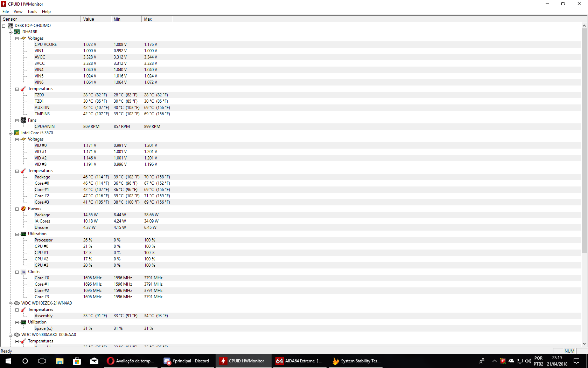
Task: Collapse the Intel Core i5 3570 node
Action: (10, 133)
